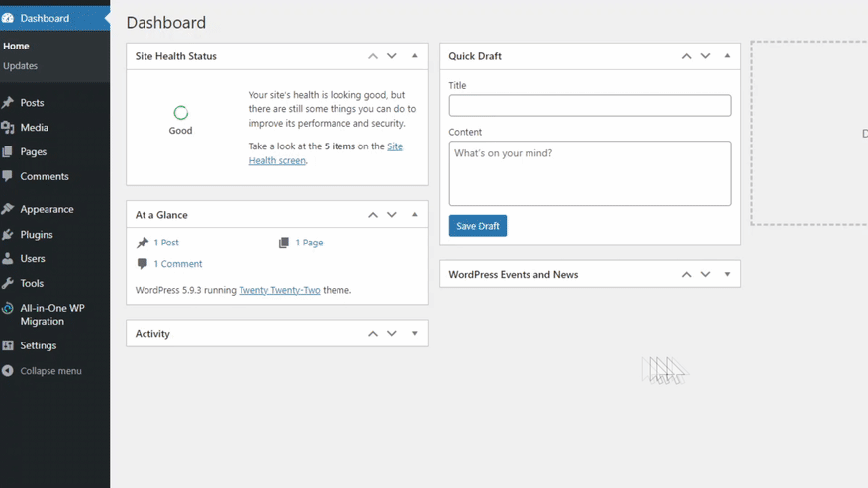Click the Appearance paintbrush icon
868x488 pixels.
point(8,210)
